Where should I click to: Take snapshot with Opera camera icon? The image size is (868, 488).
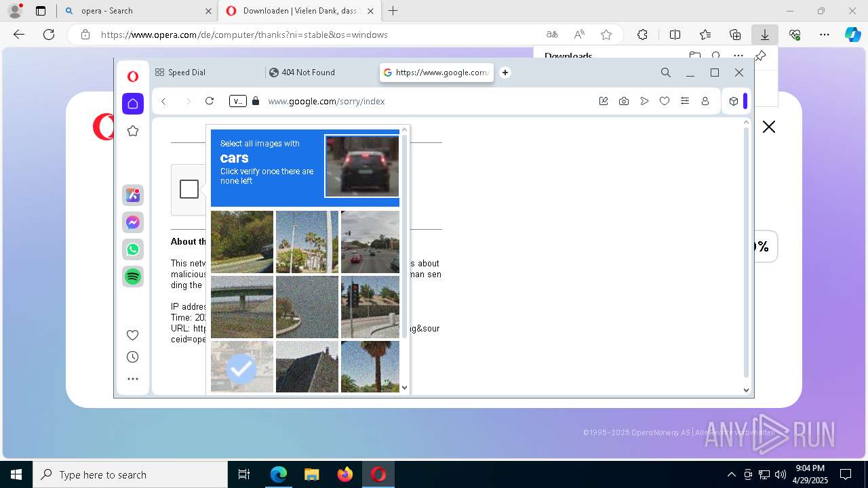point(624,101)
